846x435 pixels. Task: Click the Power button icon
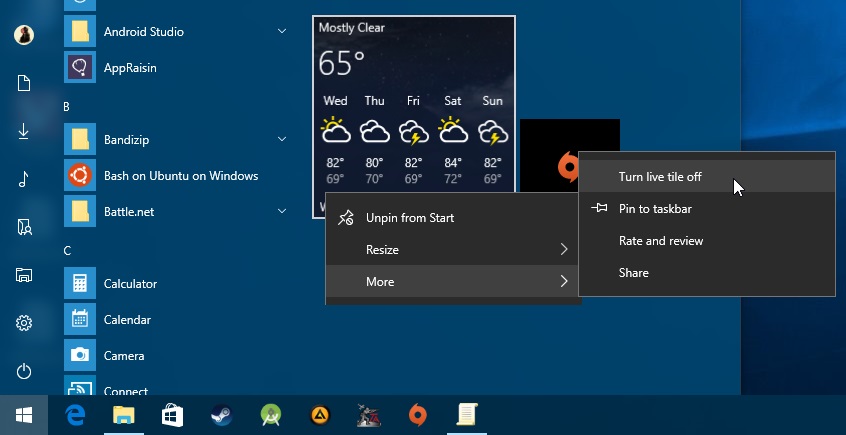(x=24, y=371)
